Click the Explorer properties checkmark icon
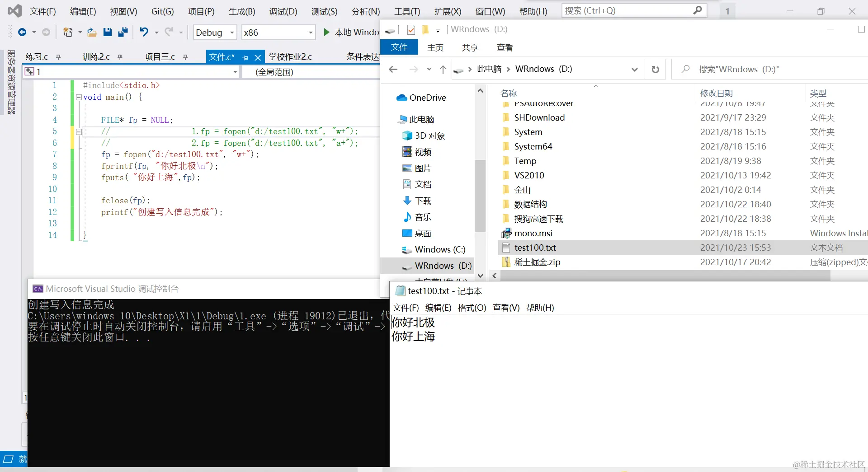 (411, 30)
